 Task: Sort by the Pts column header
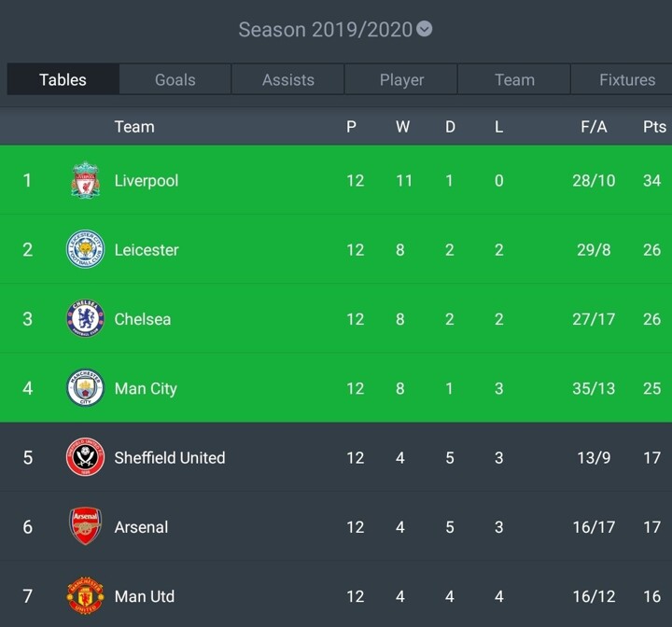click(x=654, y=127)
